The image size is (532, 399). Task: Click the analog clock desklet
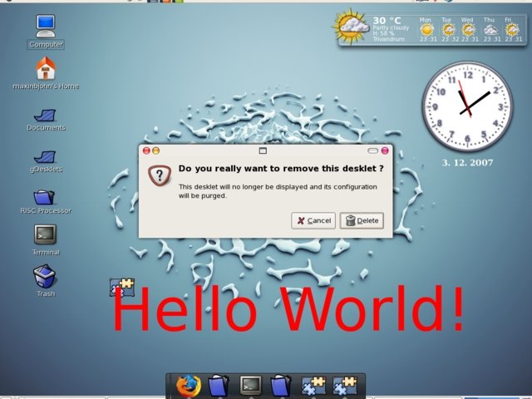click(x=466, y=106)
